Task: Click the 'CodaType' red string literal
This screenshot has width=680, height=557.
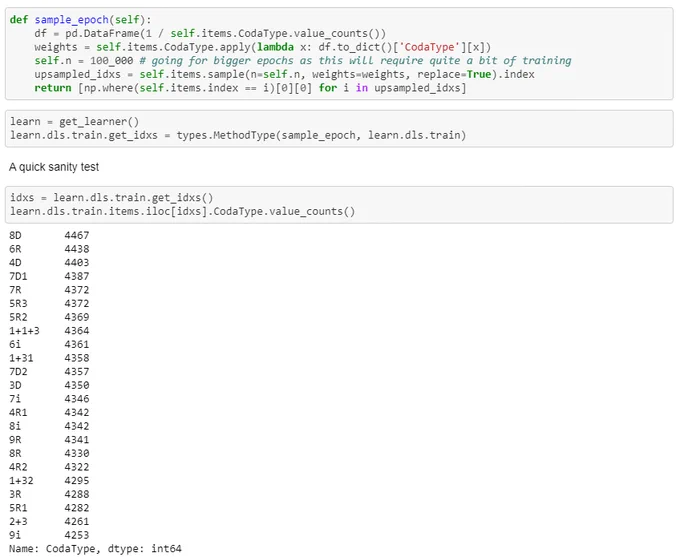Action: [429, 47]
